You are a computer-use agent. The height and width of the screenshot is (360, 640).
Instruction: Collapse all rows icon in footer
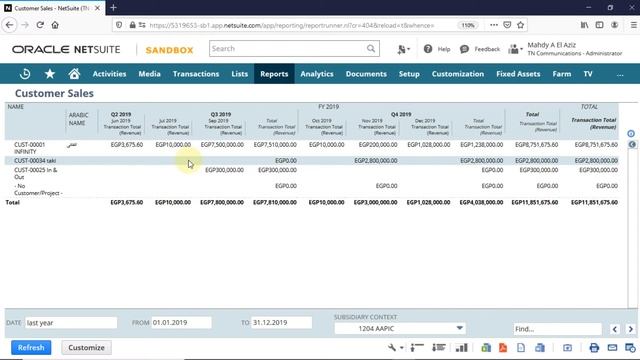(417, 348)
